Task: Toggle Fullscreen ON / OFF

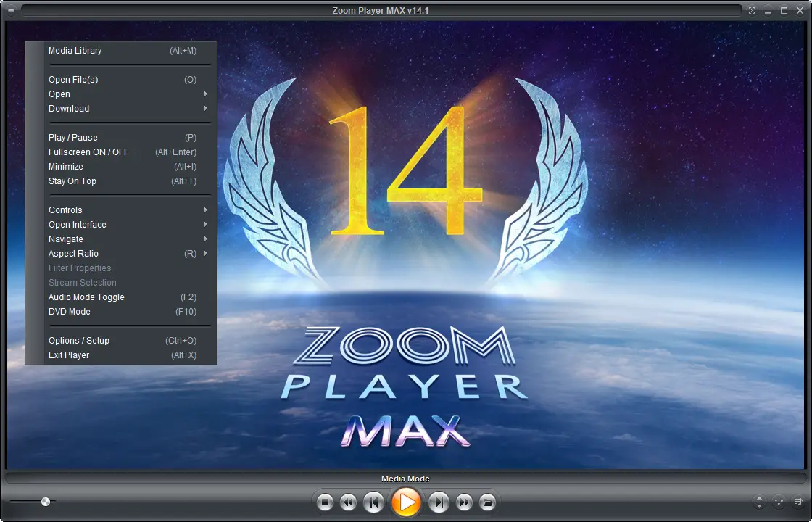Action: coord(123,152)
